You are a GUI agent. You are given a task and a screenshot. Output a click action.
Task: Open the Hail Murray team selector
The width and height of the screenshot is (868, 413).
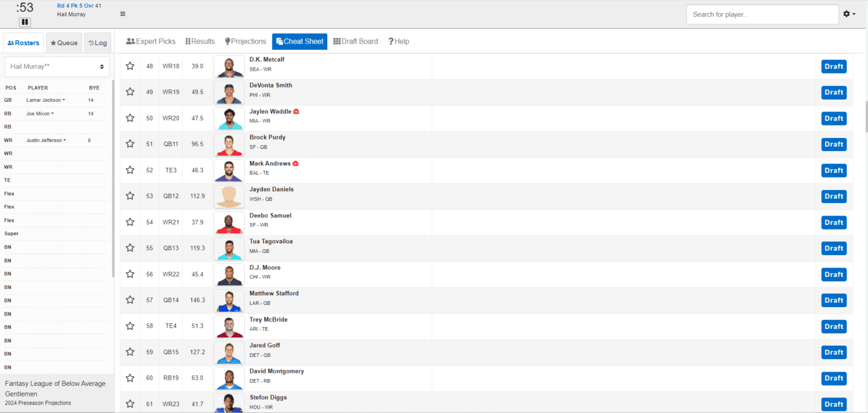pos(57,66)
